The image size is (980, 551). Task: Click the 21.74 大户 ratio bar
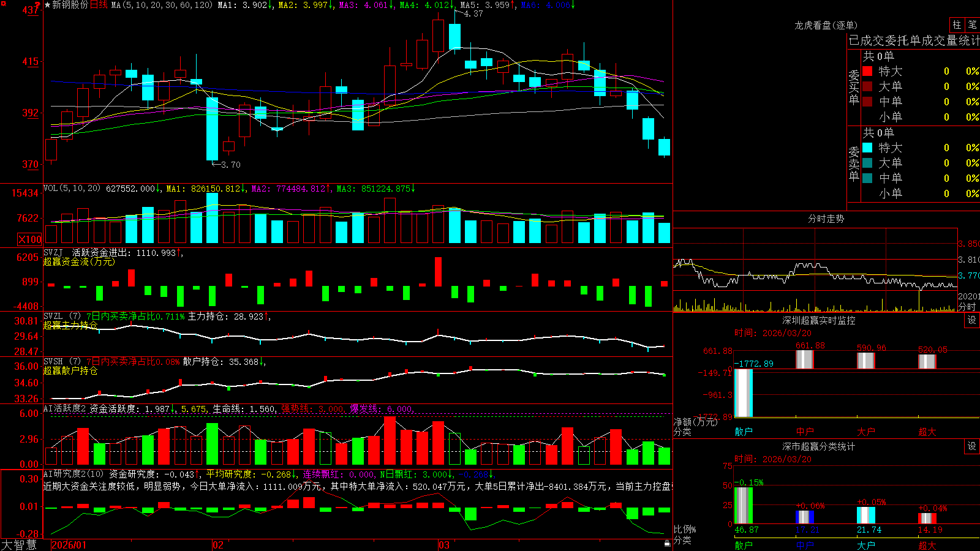click(866, 515)
